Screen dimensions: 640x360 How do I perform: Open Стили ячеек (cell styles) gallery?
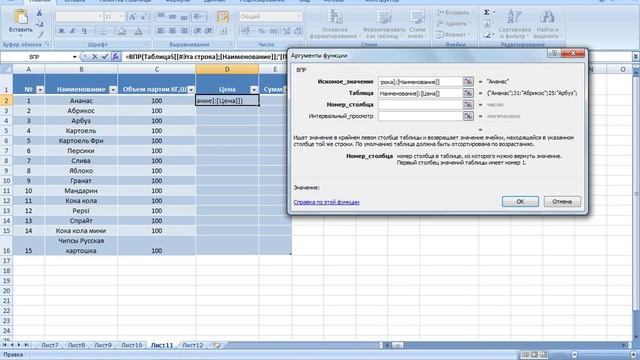point(417,24)
